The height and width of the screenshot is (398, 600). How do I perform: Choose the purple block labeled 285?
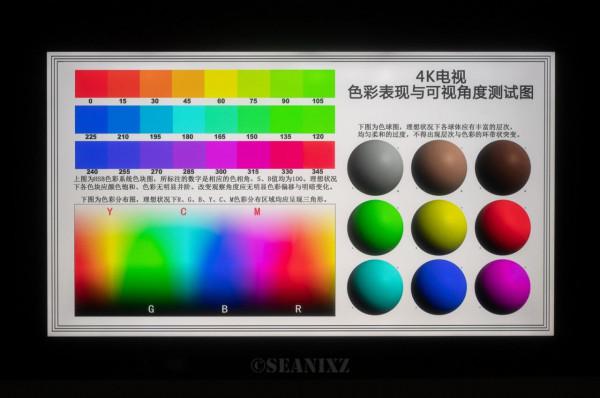(x=188, y=155)
